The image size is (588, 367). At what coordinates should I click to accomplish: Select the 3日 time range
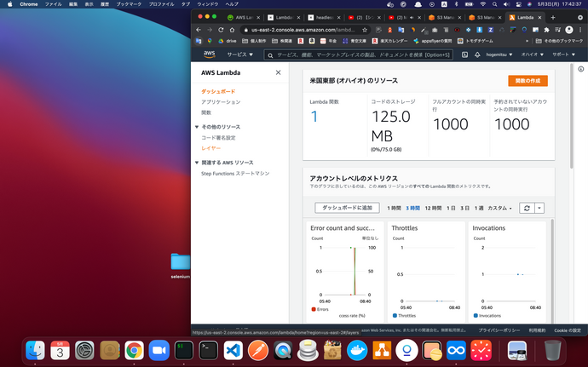[x=465, y=208]
